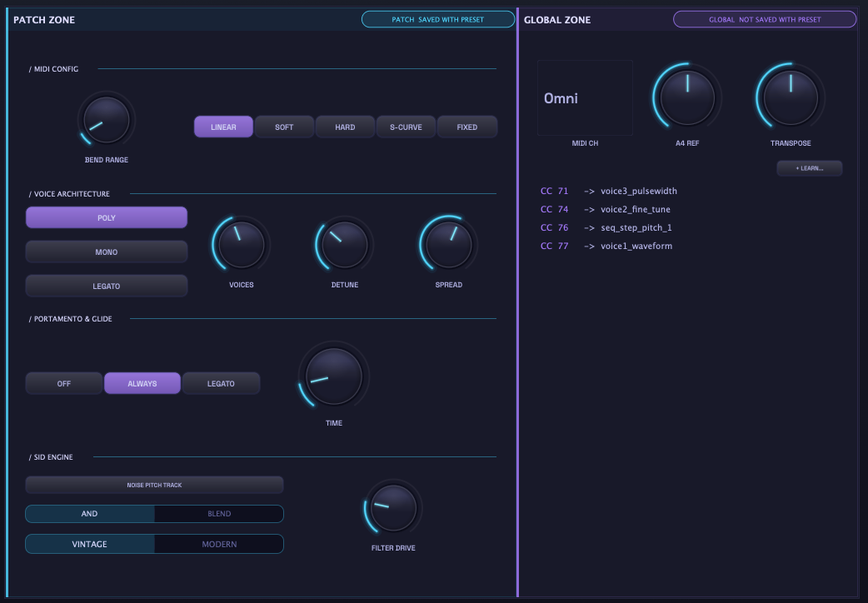868x603 pixels.
Task: Click Global Not Saved With Preset badge
Action: [765, 19]
